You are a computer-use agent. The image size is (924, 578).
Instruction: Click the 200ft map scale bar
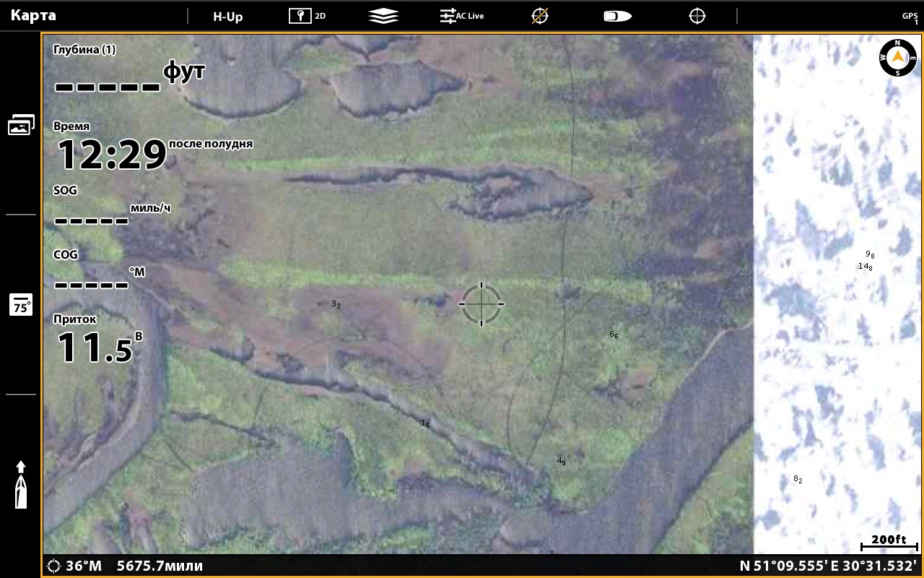888,543
